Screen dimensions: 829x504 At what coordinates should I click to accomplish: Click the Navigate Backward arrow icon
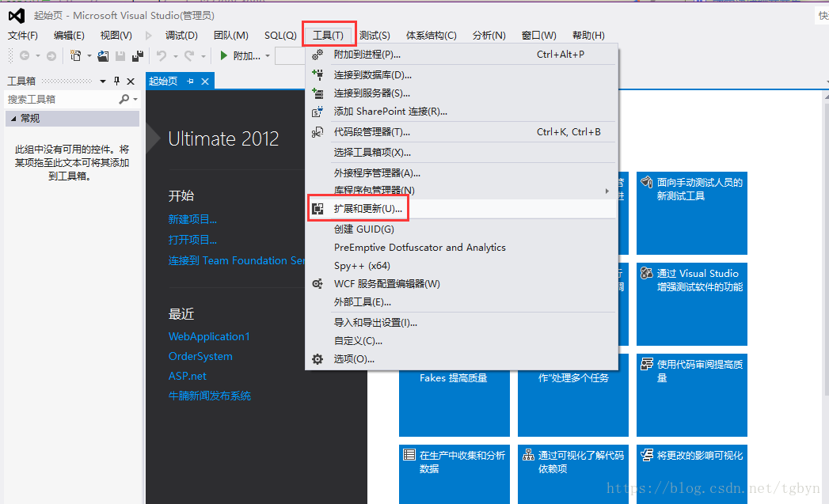[25, 55]
